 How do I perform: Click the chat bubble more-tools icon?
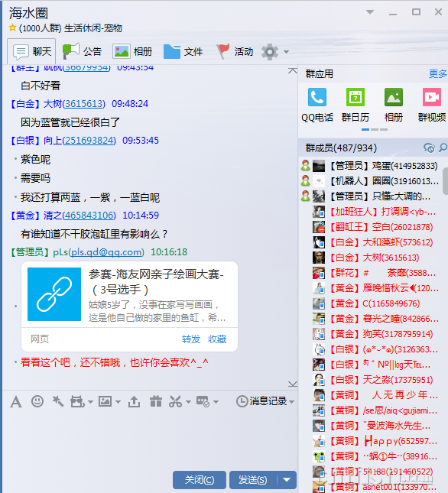click(203, 401)
